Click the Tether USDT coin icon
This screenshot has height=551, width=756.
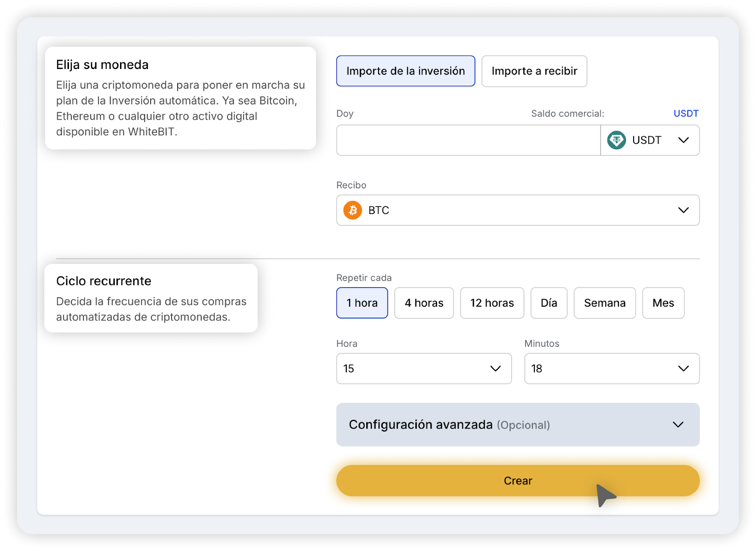616,140
